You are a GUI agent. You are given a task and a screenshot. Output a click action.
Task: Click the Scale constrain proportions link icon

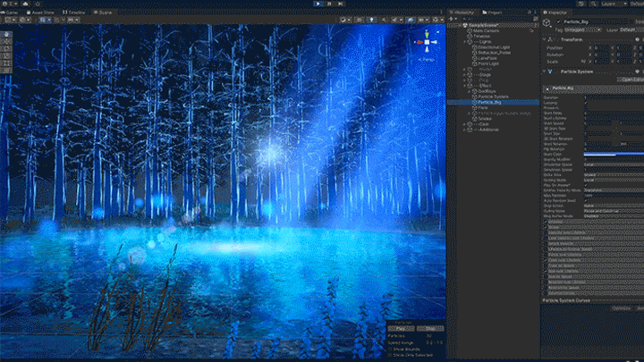click(x=583, y=62)
